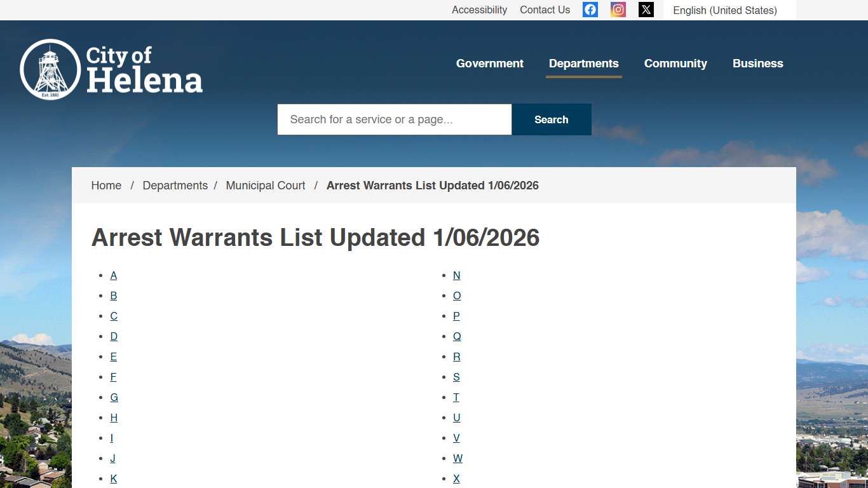Open the Accessibility link

point(479,10)
